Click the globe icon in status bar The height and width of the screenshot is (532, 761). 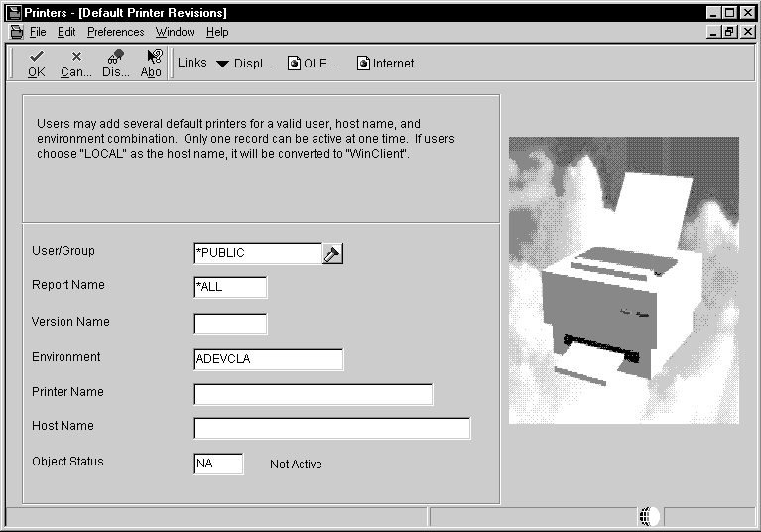[x=649, y=516]
